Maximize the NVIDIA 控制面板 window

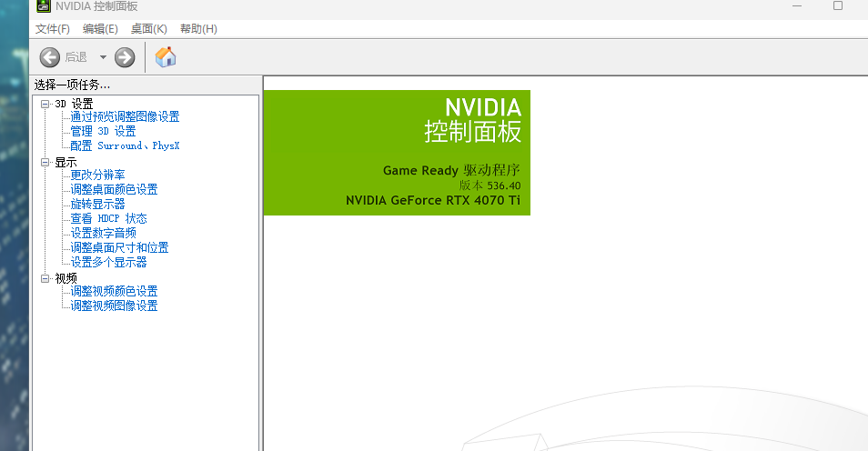[x=838, y=6]
